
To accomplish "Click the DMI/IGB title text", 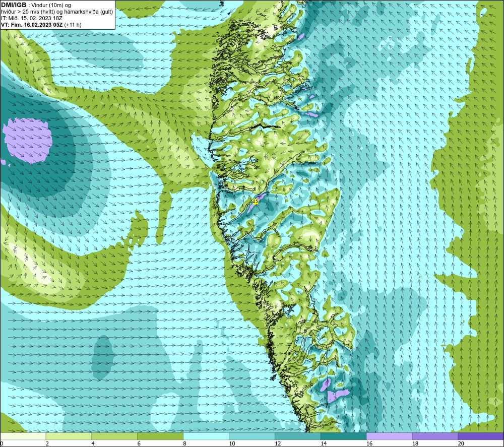I will tap(14, 5).
